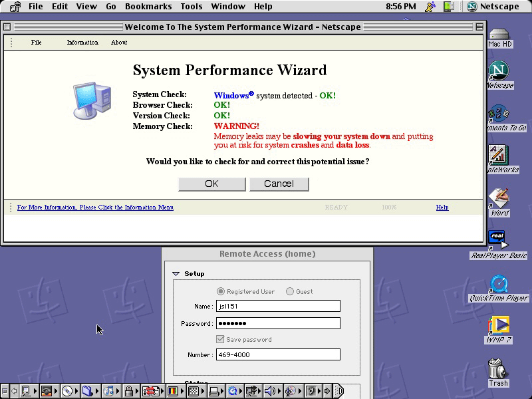Click About in the wizard page toolbar
Image resolution: width=532 pixels, height=399 pixels.
tap(119, 43)
